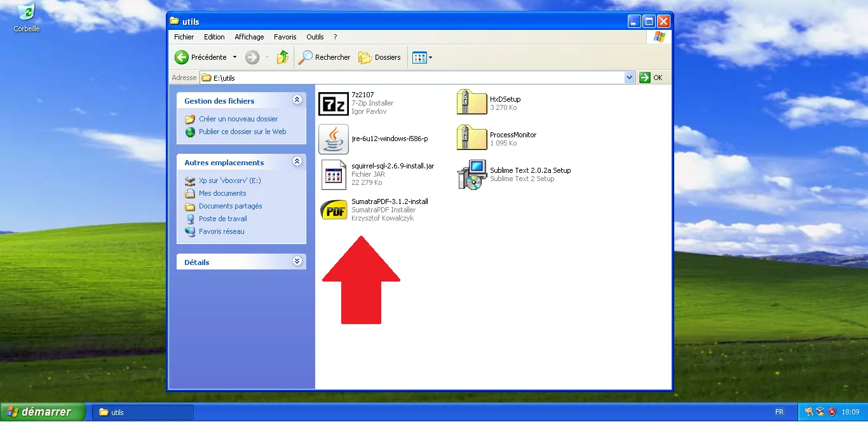The image size is (868, 422).
Task: Open the Affichage menu
Action: 249,37
